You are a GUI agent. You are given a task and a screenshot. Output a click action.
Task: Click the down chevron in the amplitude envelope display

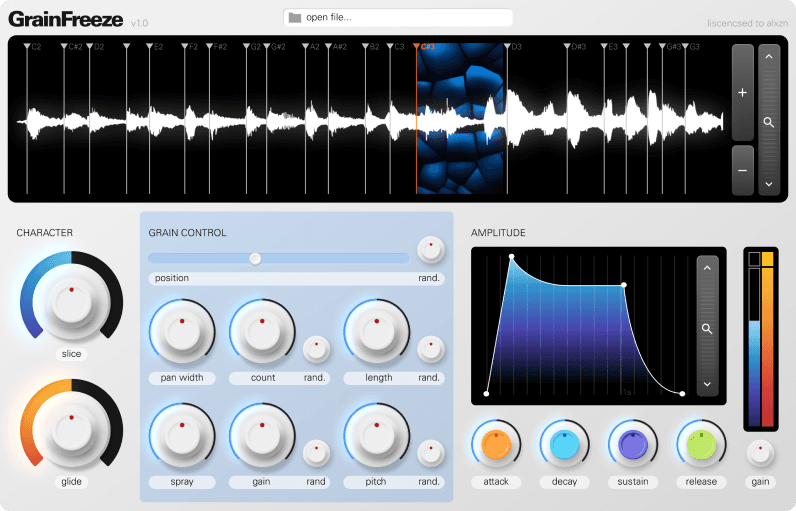click(707, 384)
